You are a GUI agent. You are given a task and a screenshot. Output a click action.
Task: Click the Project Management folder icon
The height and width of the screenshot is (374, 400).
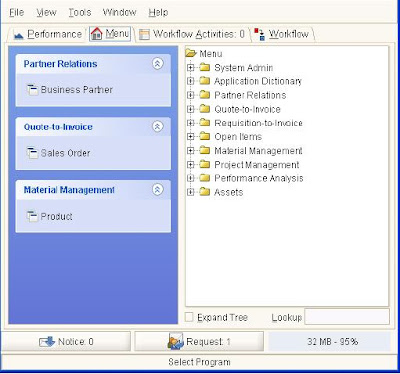pyautogui.click(x=205, y=164)
